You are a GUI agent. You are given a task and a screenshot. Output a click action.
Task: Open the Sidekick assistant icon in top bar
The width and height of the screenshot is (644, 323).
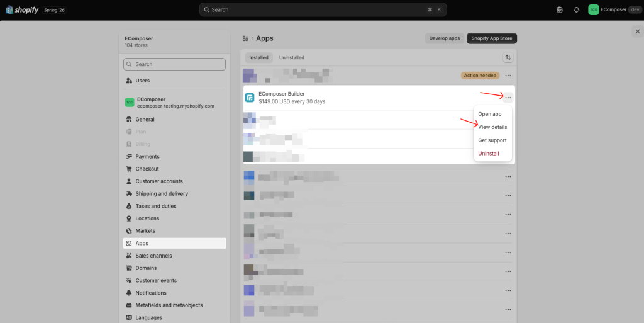pyautogui.click(x=559, y=10)
